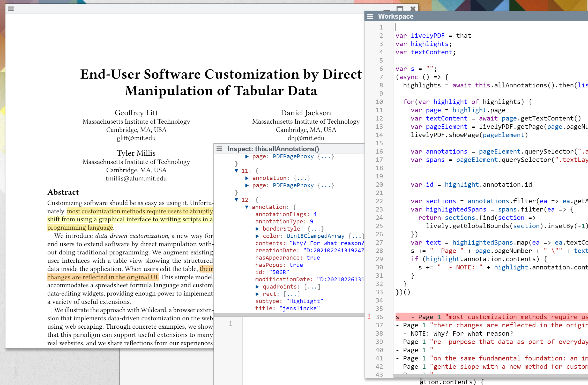Open the Inspect window hamburger menu

pos(219,149)
